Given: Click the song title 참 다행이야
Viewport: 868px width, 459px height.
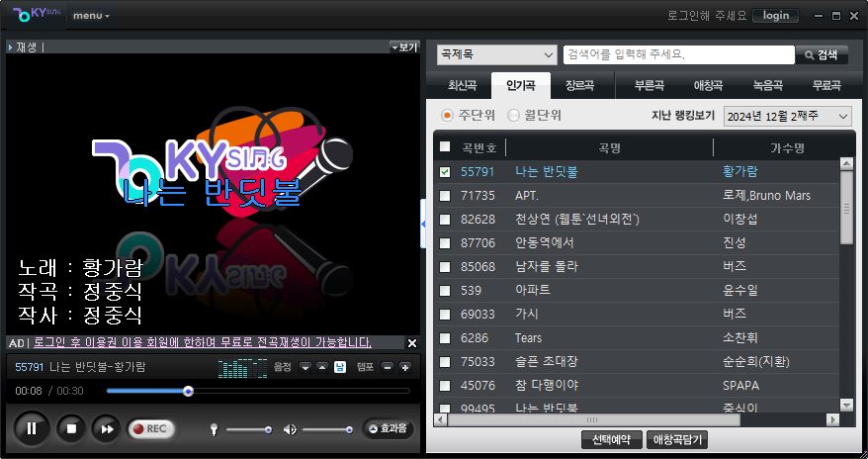Looking at the screenshot, I should coord(547,386).
